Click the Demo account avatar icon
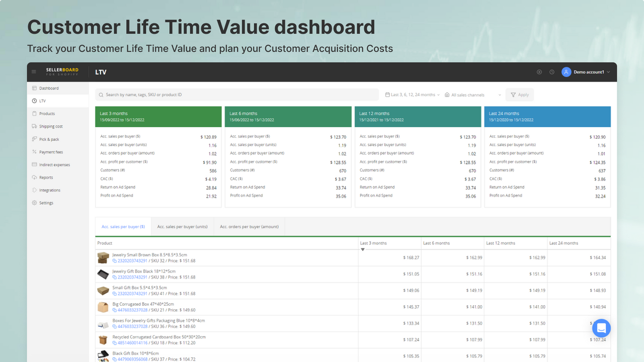 tap(567, 72)
